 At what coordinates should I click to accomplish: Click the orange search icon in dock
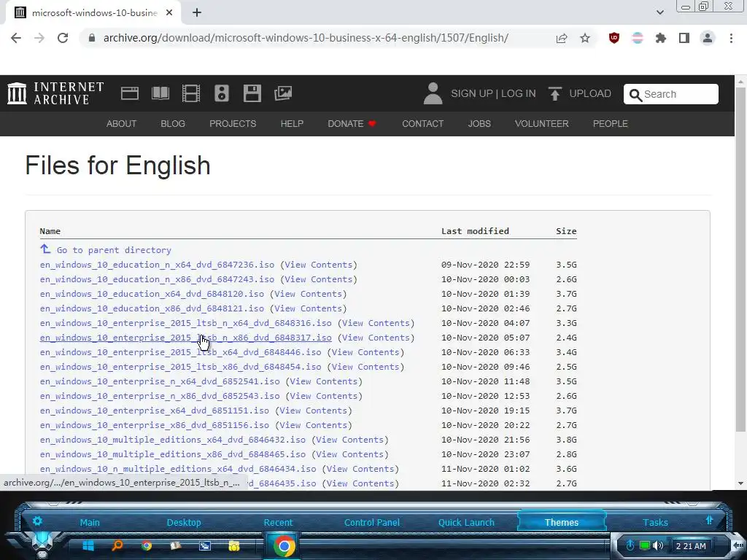pos(117,545)
